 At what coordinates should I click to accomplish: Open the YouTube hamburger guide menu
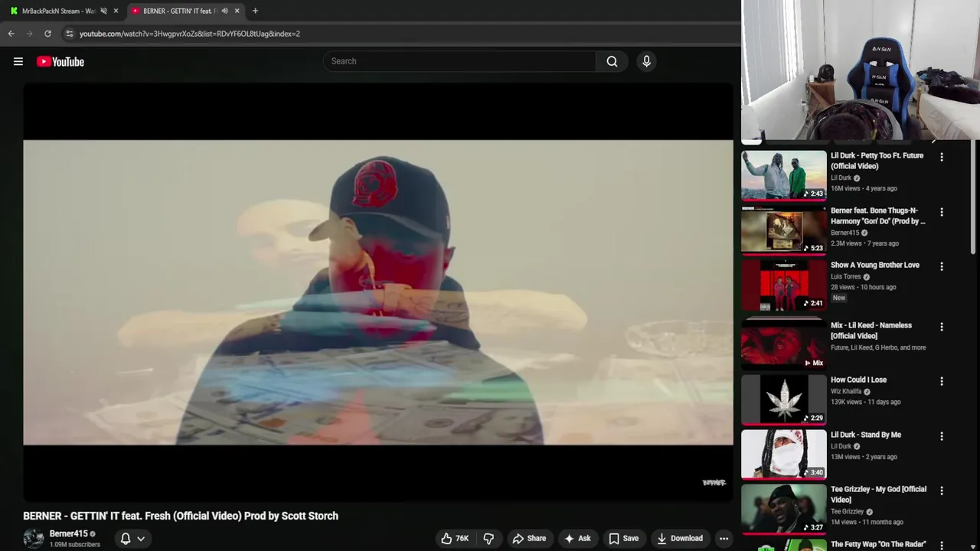(18, 61)
